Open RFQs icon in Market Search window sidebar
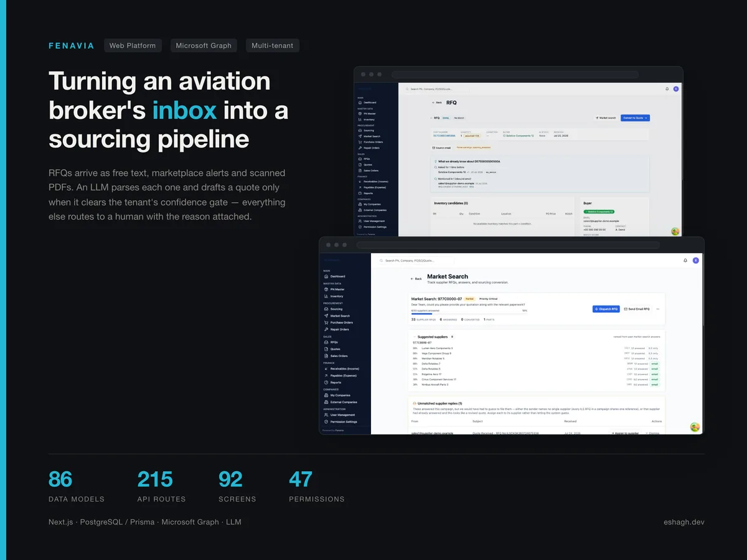This screenshot has width=747, height=560. point(327,342)
